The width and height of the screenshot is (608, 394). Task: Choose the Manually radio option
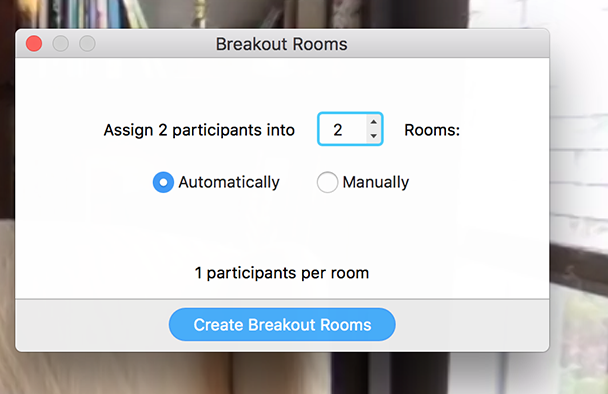point(327,182)
